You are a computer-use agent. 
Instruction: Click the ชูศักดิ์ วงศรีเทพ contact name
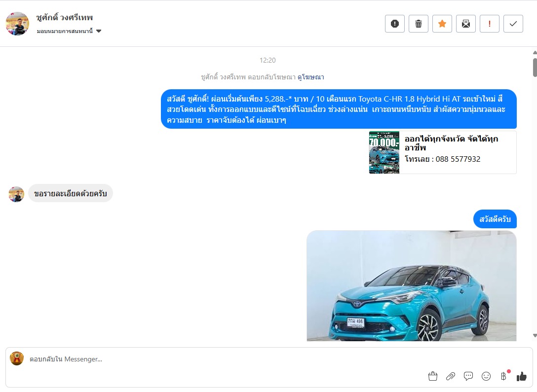pos(64,17)
